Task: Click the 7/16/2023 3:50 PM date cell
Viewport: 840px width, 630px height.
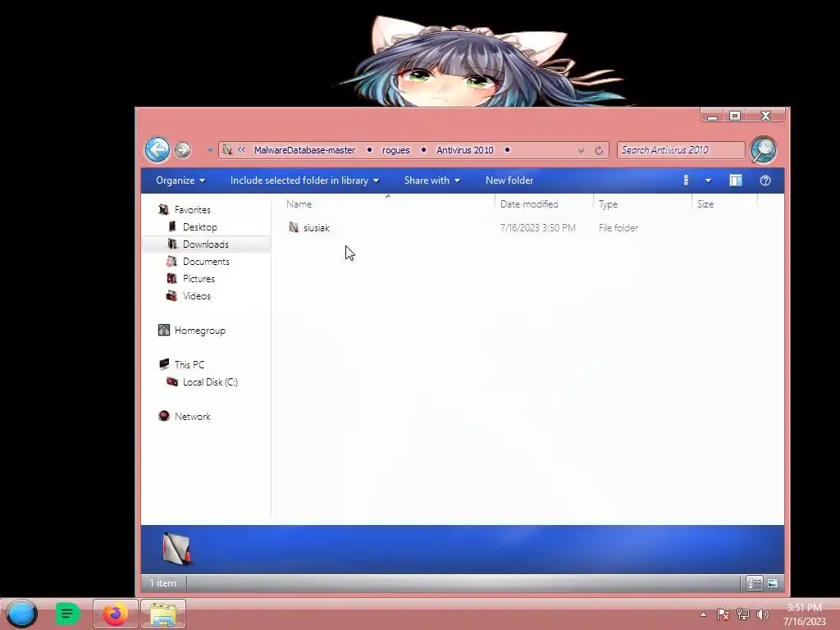Action: 538,228
